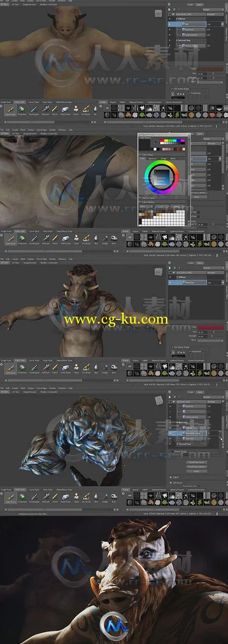Expand Advanced section in hair sculpt screenshot
228x644 pixels.
coord(171,483)
